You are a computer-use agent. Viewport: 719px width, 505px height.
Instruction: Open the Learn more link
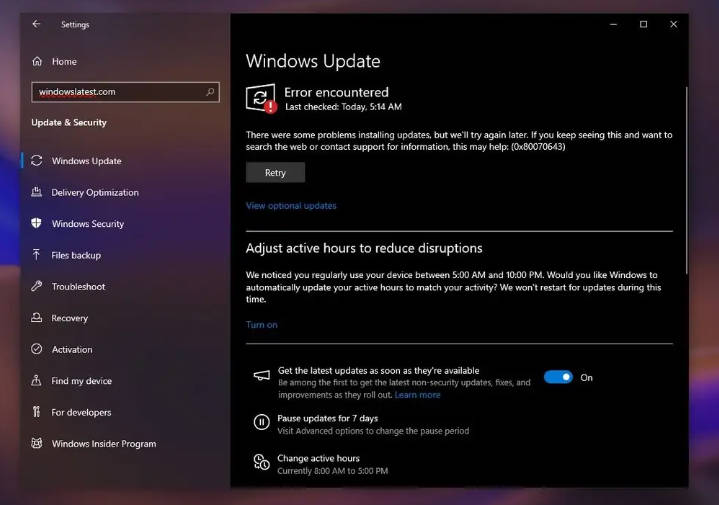tap(417, 394)
